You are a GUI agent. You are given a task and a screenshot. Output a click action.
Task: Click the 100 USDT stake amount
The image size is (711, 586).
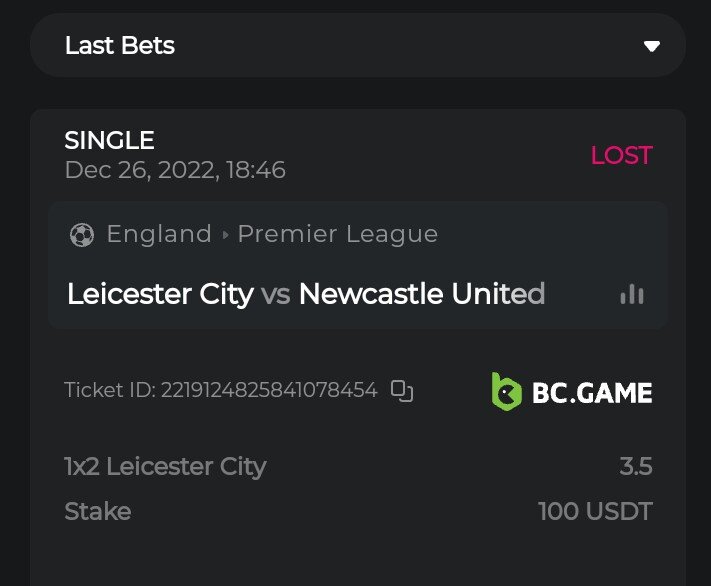click(x=595, y=512)
